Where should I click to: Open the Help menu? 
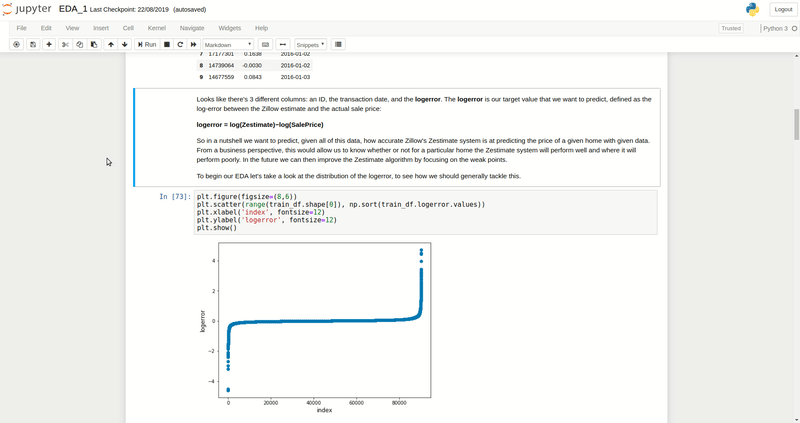click(x=261, y=28)
